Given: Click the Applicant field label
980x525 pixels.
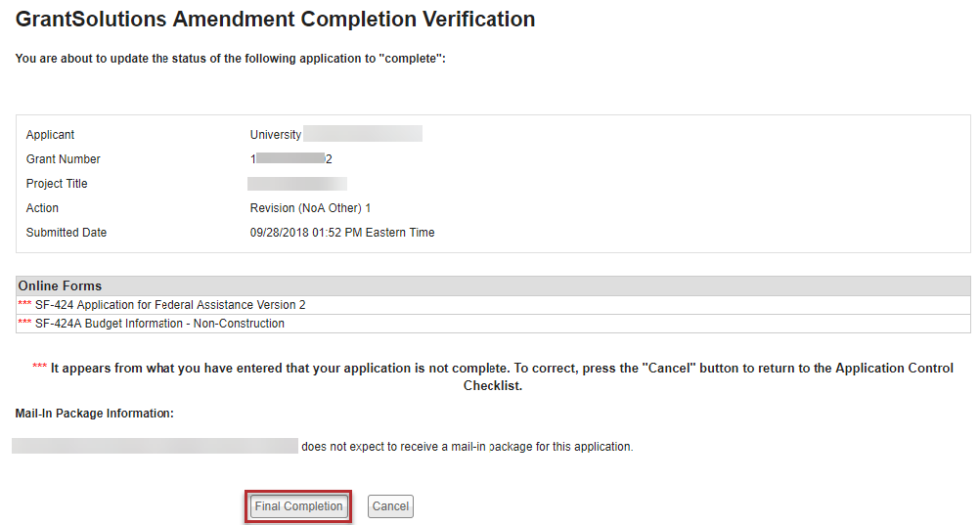Looking at the screenshot, I should pyautogui.click(x=50, y=135).
